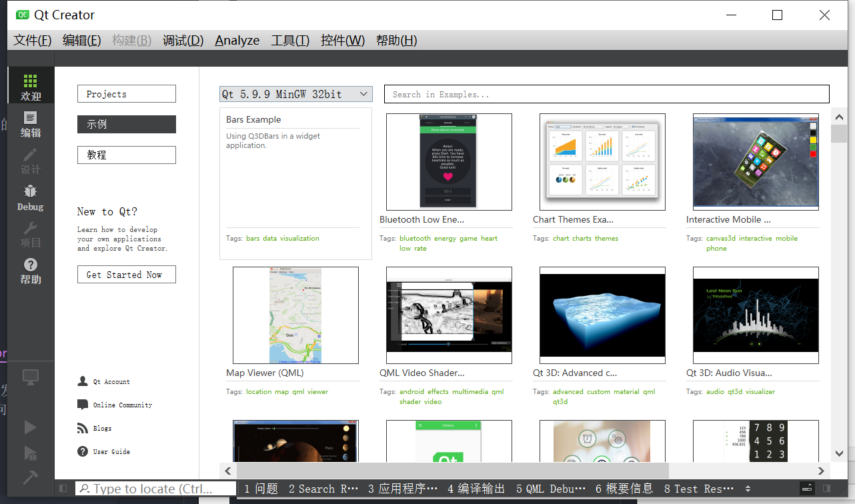The image size is (855, 504).
Task: Click the 'location' tag under Map Viewer
Action: [259, 391]
